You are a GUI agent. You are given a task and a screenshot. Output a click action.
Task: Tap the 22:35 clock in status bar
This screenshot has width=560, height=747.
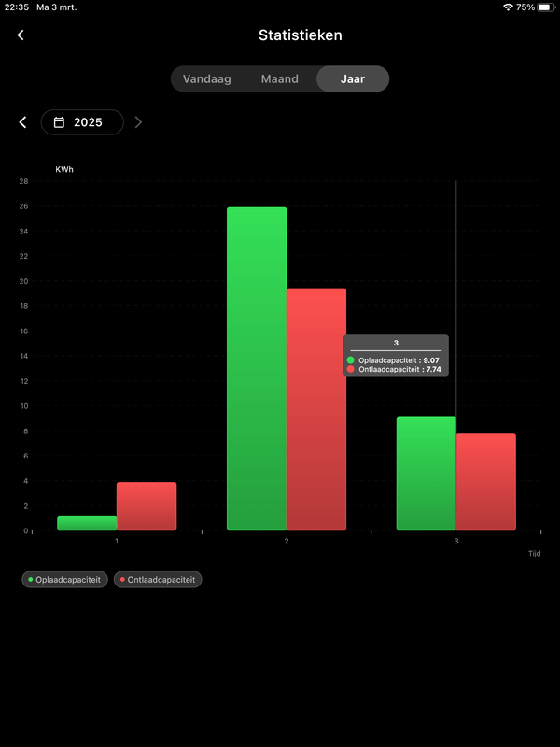(17, 7)
